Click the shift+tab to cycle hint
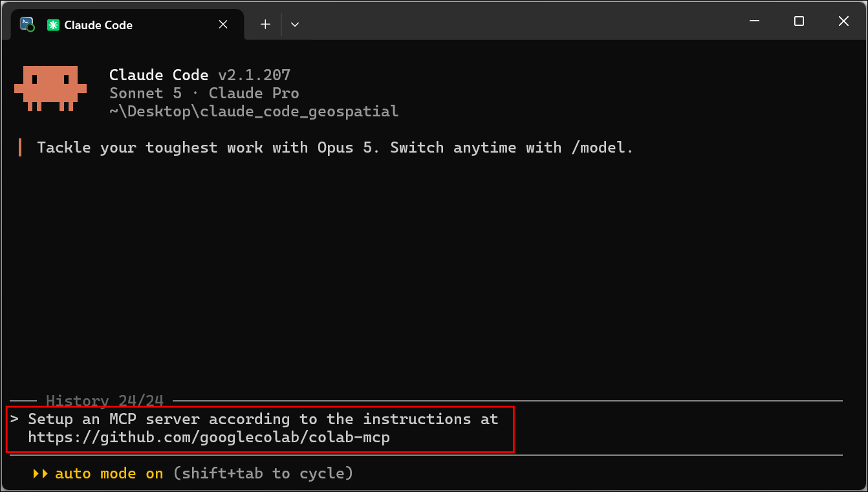 click(263, 473)
